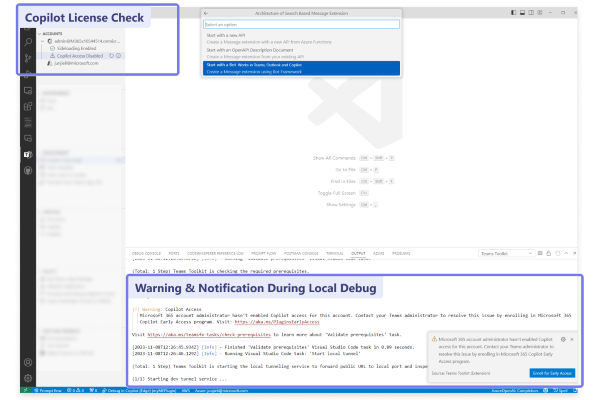Click Prompt flow status bar item
Image resolution: width=600 pixels, height=400 pixels.
48,390
